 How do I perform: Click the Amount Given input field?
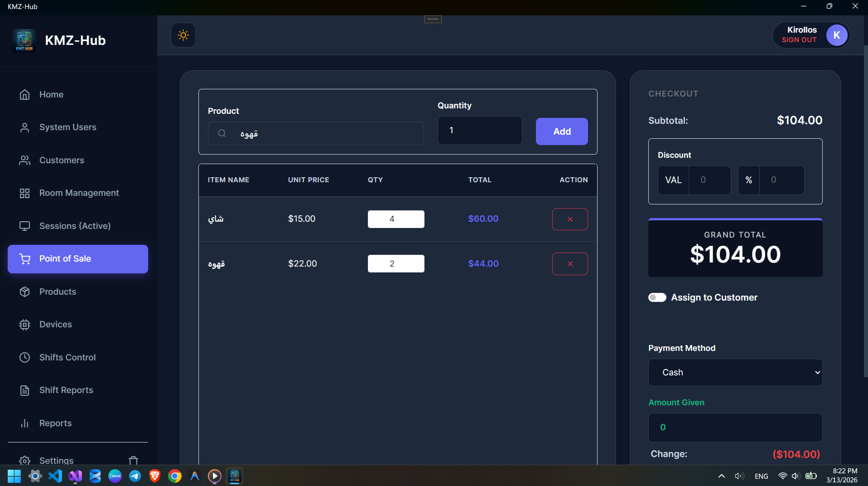[734, 427]
